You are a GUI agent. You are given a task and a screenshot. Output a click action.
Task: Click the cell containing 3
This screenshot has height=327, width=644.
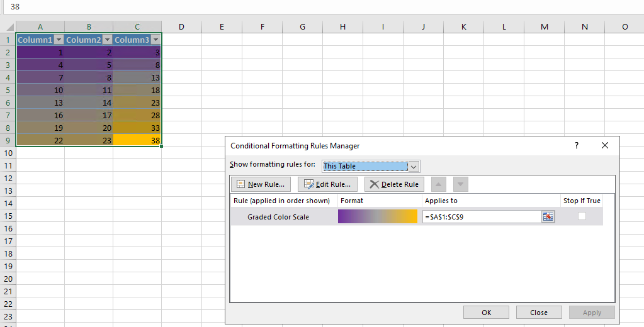tap(137, 53)
